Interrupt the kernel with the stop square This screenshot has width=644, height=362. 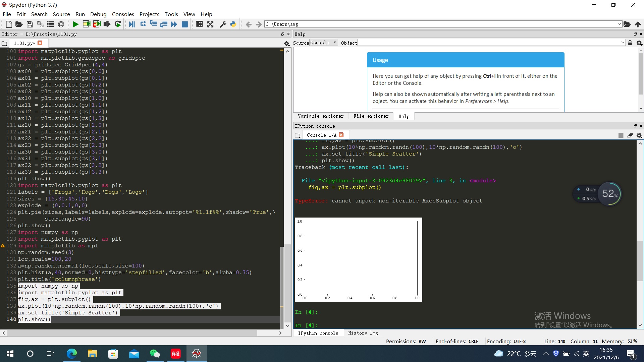coord(621,135)
